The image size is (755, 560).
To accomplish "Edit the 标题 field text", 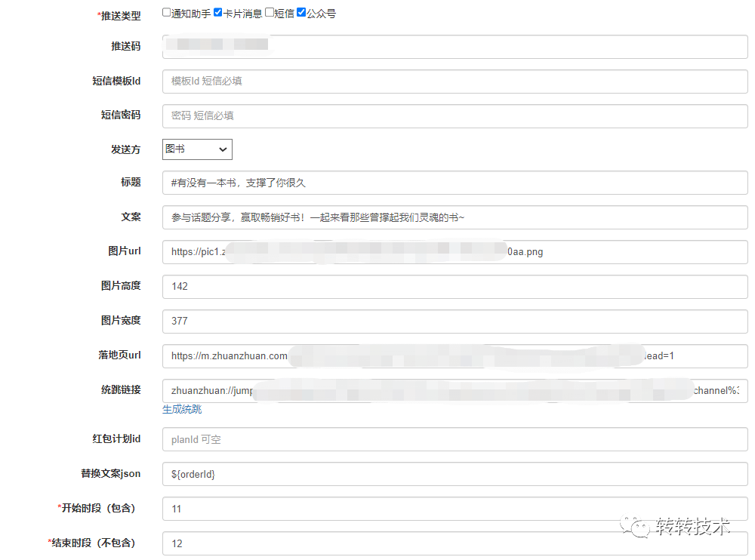I will (x=455, y=183).
